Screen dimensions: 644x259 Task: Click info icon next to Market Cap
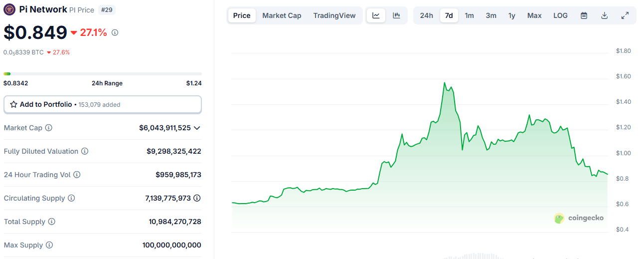pos(48,128)
